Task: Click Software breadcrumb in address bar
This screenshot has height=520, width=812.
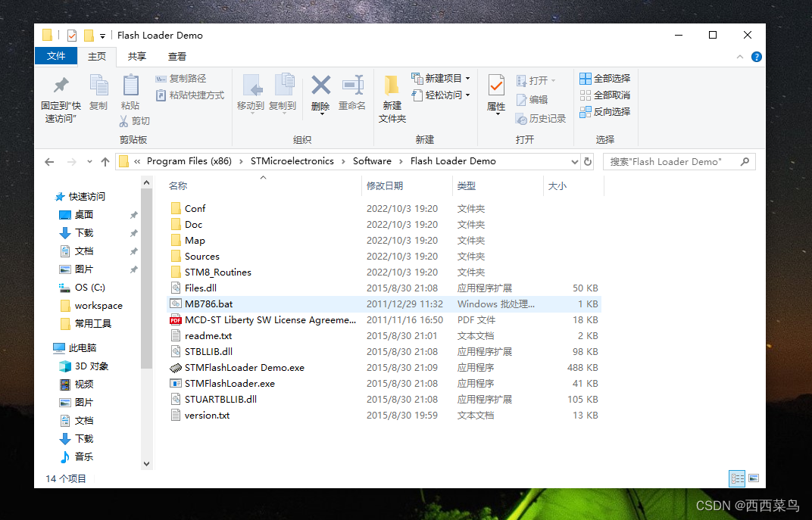Action: tap(372, 161)
